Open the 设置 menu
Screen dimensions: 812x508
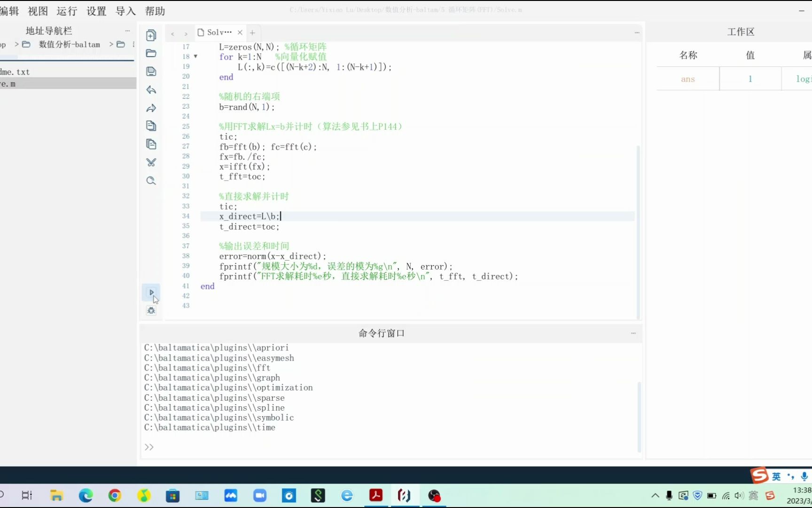tap(96, 11)
